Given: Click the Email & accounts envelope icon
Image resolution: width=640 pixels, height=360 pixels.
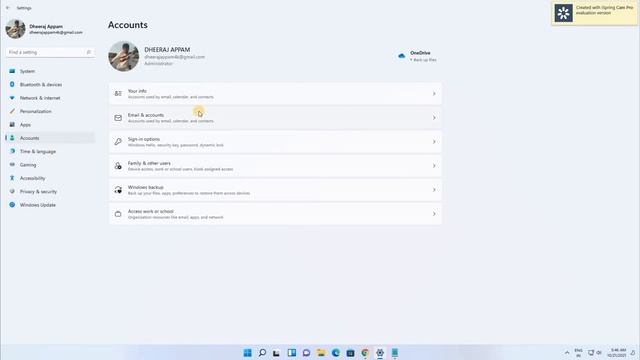Looking at the screenshot, I should (x=118, y=118).
